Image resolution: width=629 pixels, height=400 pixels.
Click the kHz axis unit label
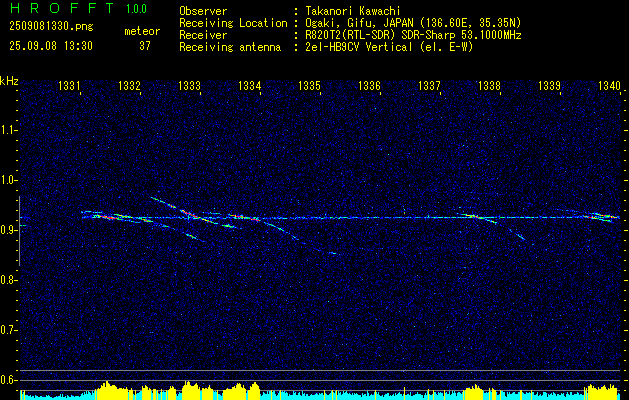pos(9,81)
